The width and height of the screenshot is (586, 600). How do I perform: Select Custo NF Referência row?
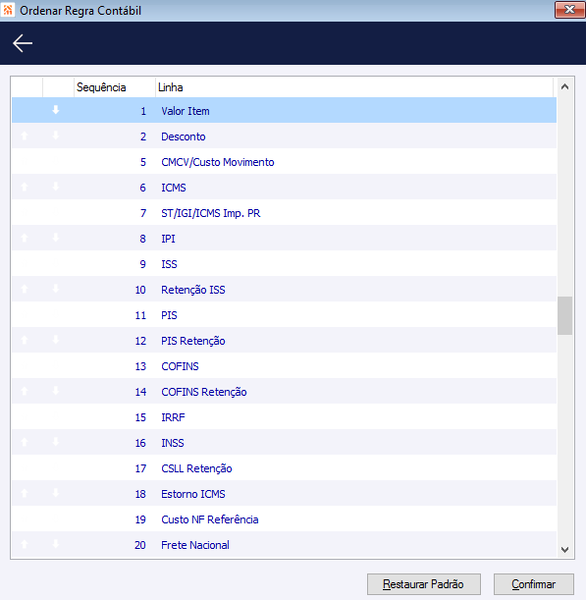[284, 519]
